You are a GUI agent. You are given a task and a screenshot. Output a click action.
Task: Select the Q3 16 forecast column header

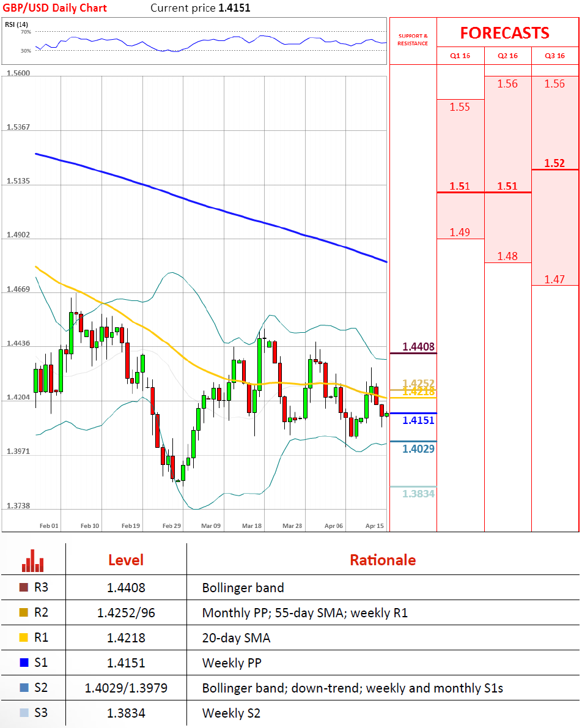[x=554, y=56]
